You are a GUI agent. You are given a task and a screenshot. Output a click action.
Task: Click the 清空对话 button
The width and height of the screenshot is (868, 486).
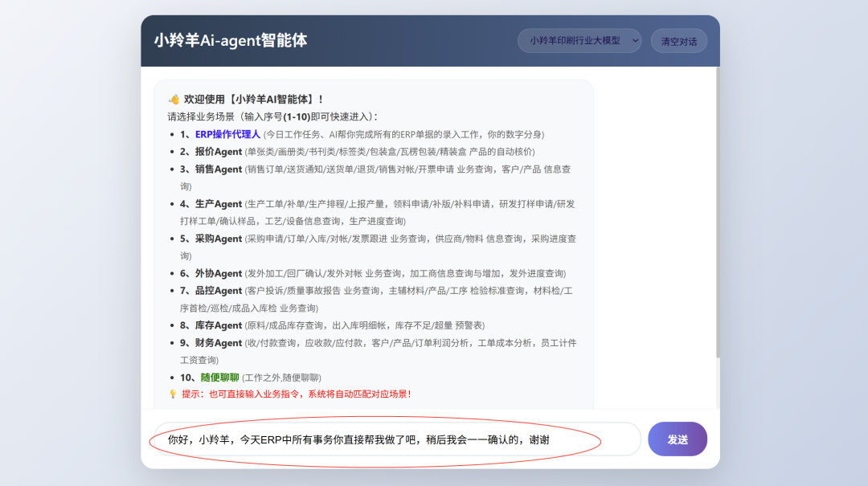point(678,42)
